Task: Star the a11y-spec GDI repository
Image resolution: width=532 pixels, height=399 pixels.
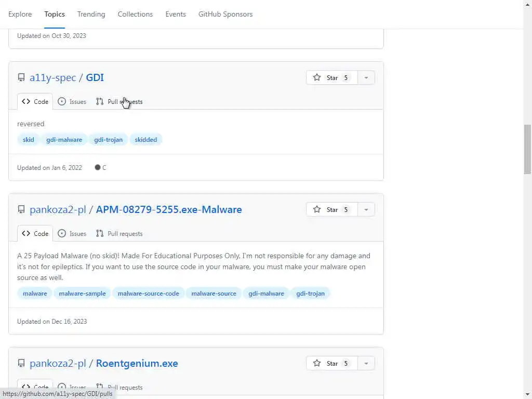Action: coord(331,78)
